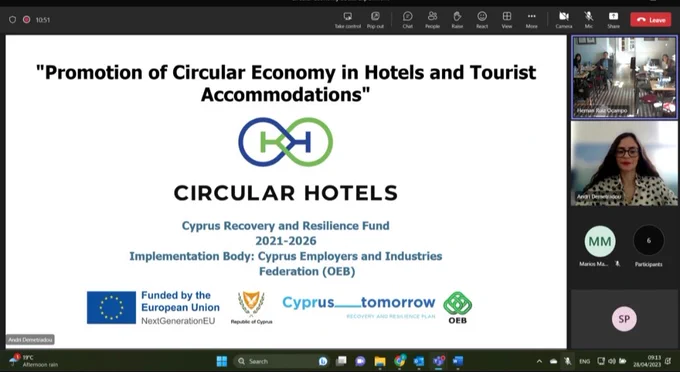This screenshot has height=372, width=680.
Task: Switch the ENG input language
Action: [x=584, y=361]
